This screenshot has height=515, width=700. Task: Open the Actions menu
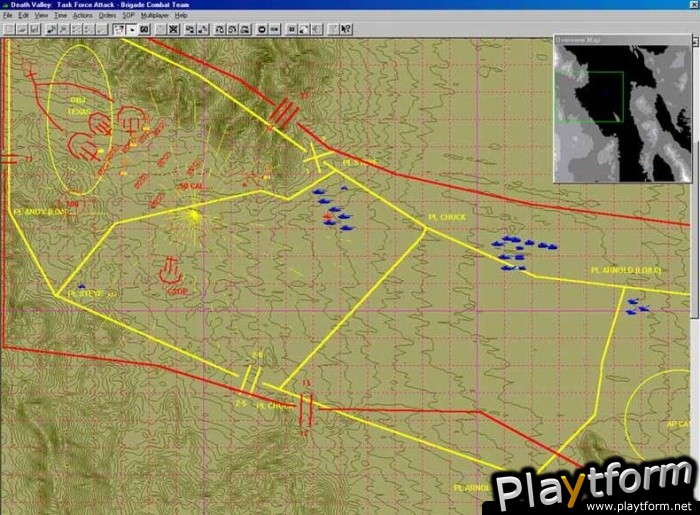click(x=83, y=16)
